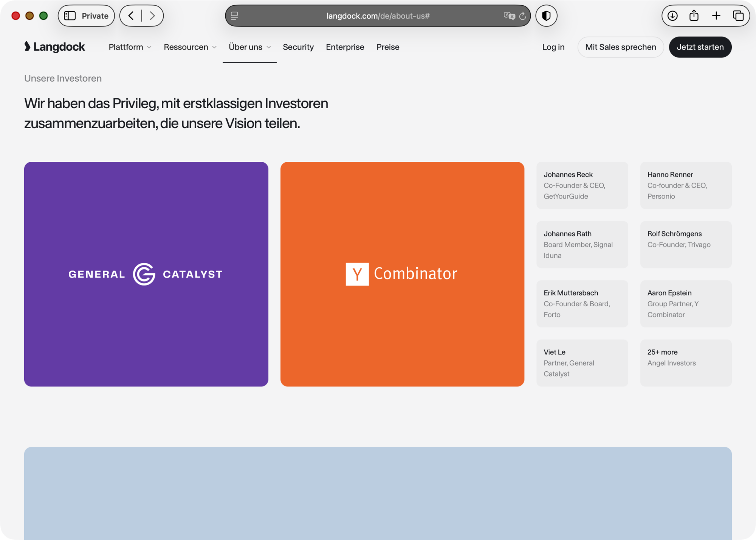Go back to the previous page
This screenshot has width=756, height=540.
[x=131, y=16]
